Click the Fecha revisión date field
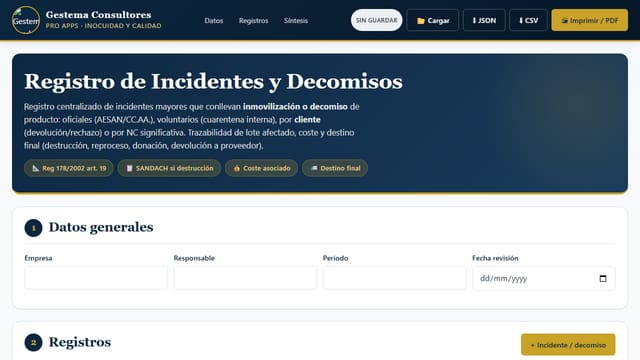 (x=544, y=278)
